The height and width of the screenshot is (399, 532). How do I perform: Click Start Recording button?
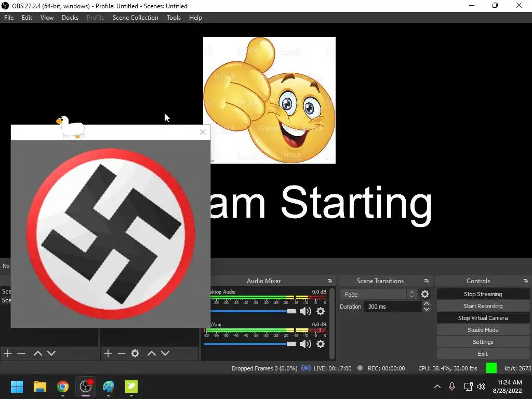point(483,306)
